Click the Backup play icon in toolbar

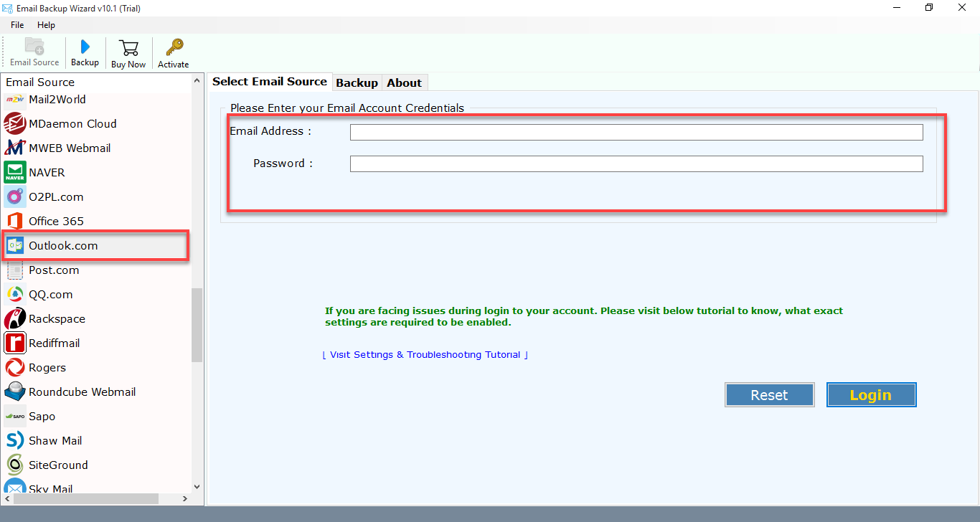(x=85, y=47)
